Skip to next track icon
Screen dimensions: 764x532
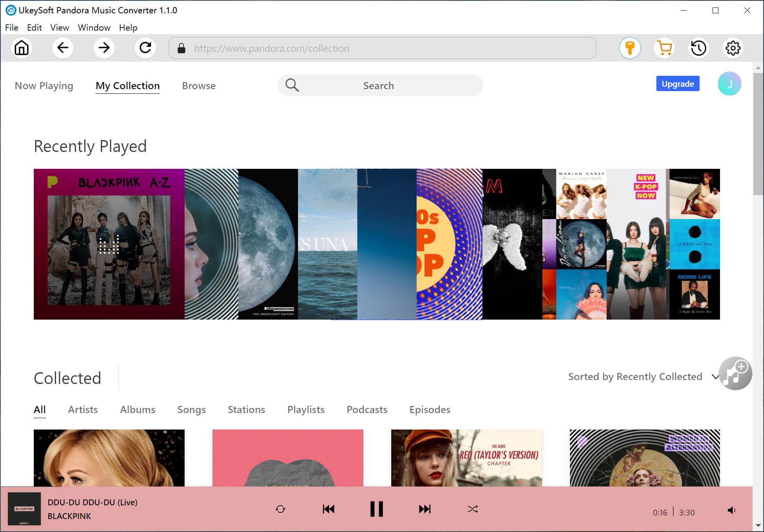424,509
